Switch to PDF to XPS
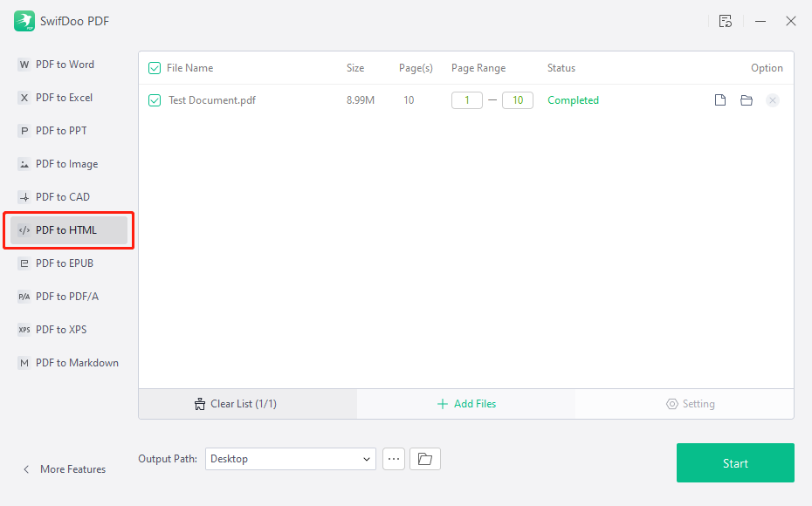The height and width of the screenshot is (506, 812). [69, 330]
